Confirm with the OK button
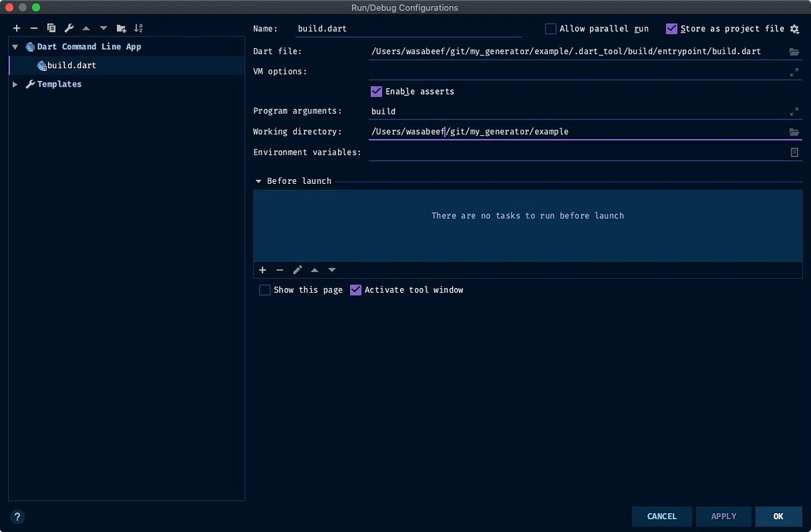811x532 pixels. pyautogui.click(x=779, y=516)
